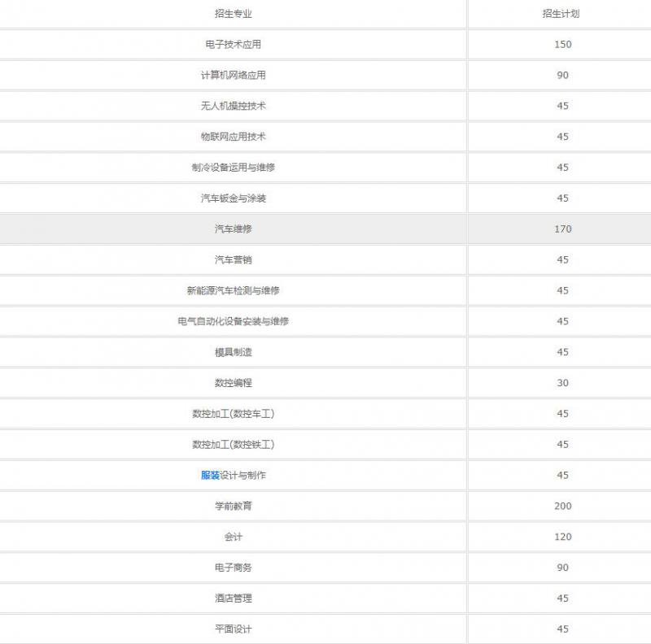
Task: Click the 无人机操控技术 cell
Action: [x=234, y=106]
